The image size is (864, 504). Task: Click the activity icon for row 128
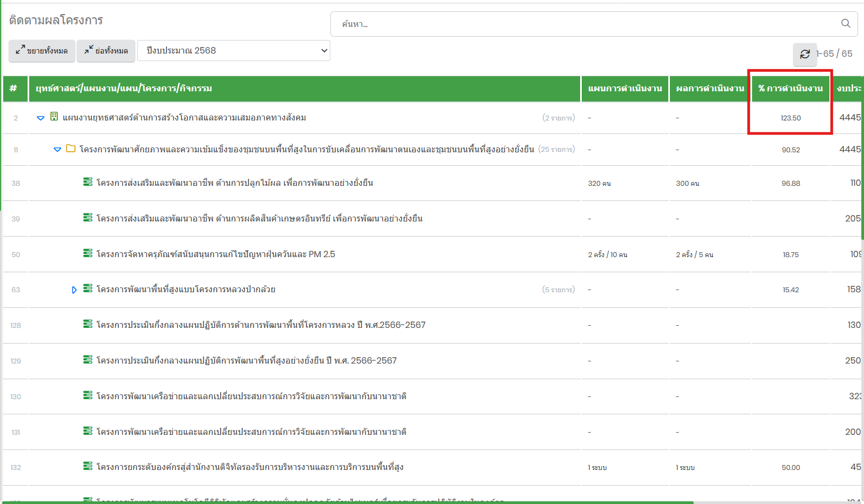pyautogui.click(x=88, y=324)
